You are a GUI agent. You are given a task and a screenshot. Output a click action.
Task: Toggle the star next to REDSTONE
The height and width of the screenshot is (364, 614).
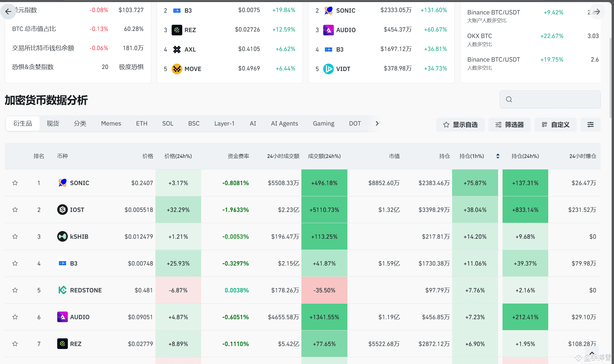coord(15,290)
